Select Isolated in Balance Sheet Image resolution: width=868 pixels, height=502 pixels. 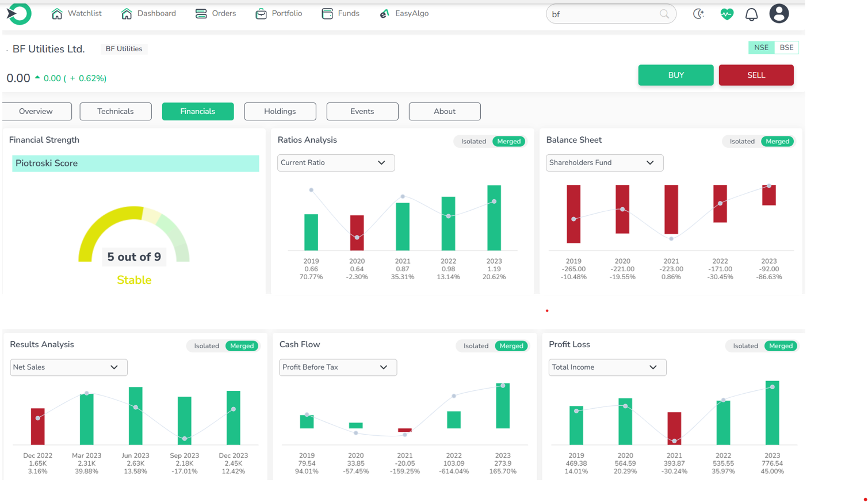pos(742,142)
